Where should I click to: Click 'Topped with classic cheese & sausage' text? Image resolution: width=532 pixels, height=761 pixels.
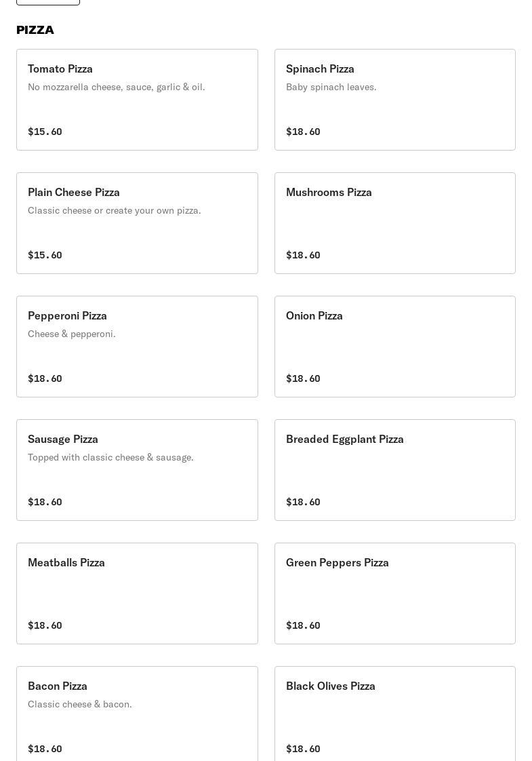click(x=110, y=457)
